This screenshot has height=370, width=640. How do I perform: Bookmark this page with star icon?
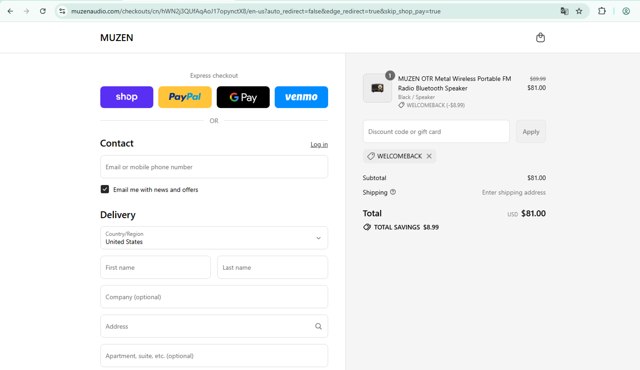click(x=579, y=11)
